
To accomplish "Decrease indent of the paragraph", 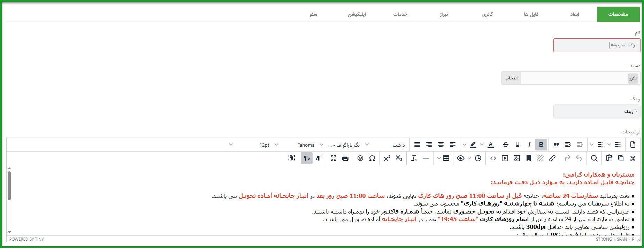I will pyautogui.click(x=580, y=145).
